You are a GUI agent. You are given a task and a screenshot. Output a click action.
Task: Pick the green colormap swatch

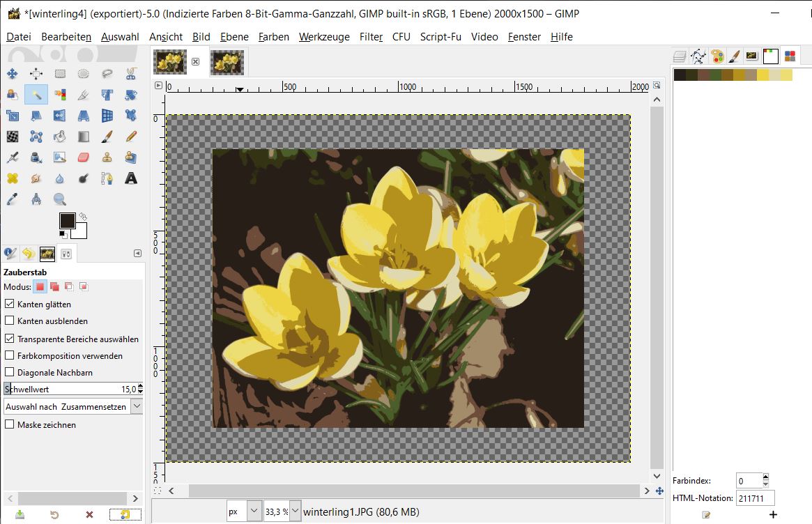coord(715,75)
